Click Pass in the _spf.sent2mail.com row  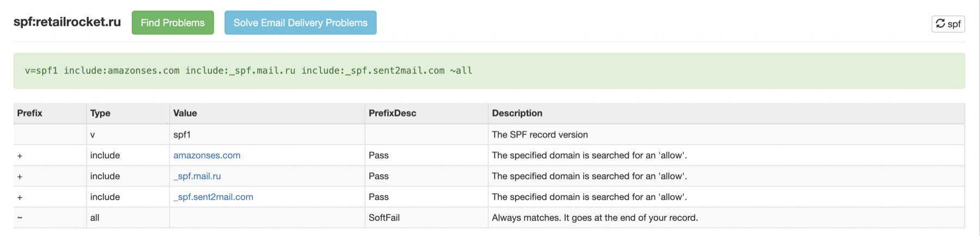tap(379, 197)
